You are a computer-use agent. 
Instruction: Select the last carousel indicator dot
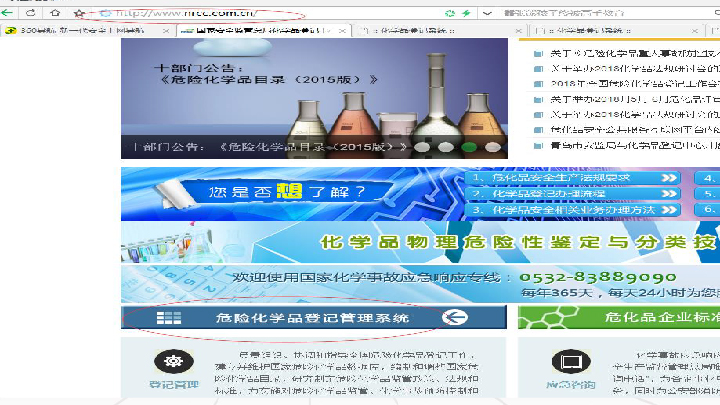coord(492,146)
